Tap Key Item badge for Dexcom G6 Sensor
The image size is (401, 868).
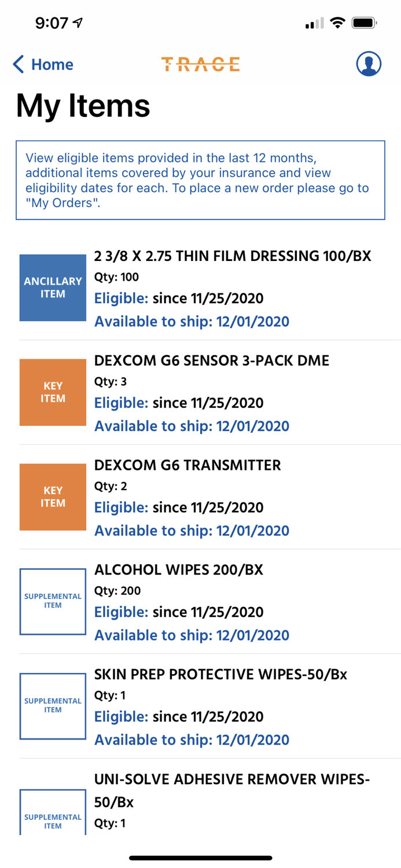click(x=53, y=392)
